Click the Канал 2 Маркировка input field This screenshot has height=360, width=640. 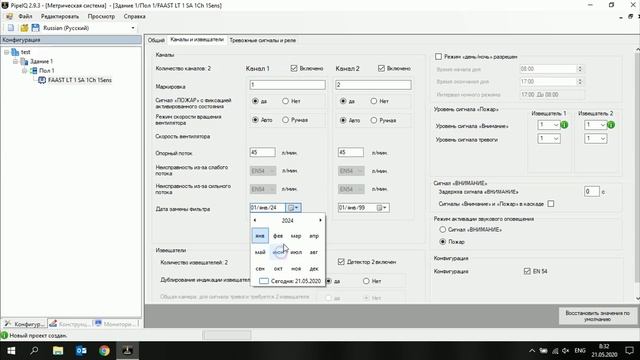click(x=373, y=85)
